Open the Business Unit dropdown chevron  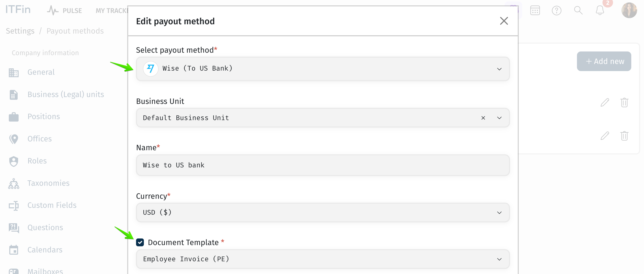coord(499,118)
